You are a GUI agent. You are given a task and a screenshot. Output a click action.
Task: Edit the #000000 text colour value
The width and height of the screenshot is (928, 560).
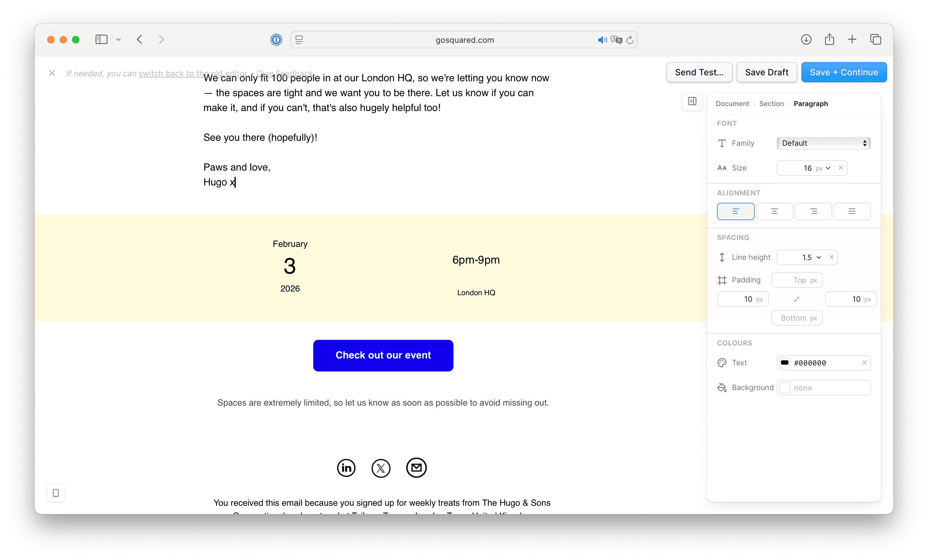(810, 363)
